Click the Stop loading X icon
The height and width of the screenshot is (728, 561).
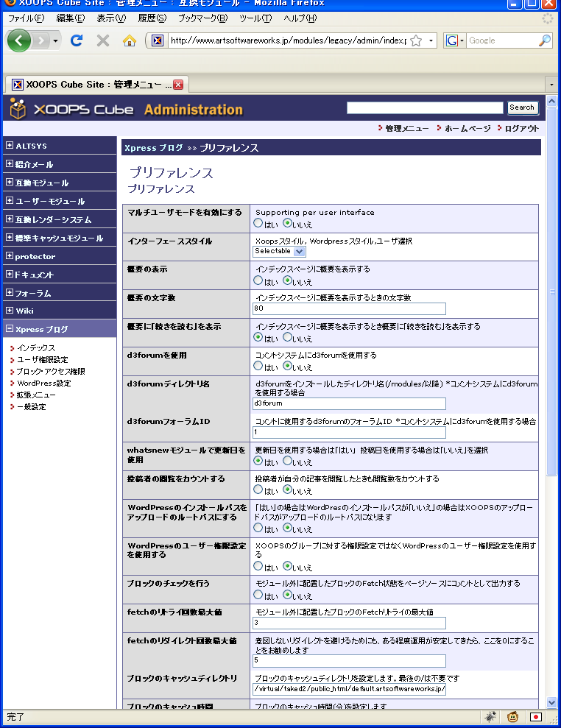(103, 40)
